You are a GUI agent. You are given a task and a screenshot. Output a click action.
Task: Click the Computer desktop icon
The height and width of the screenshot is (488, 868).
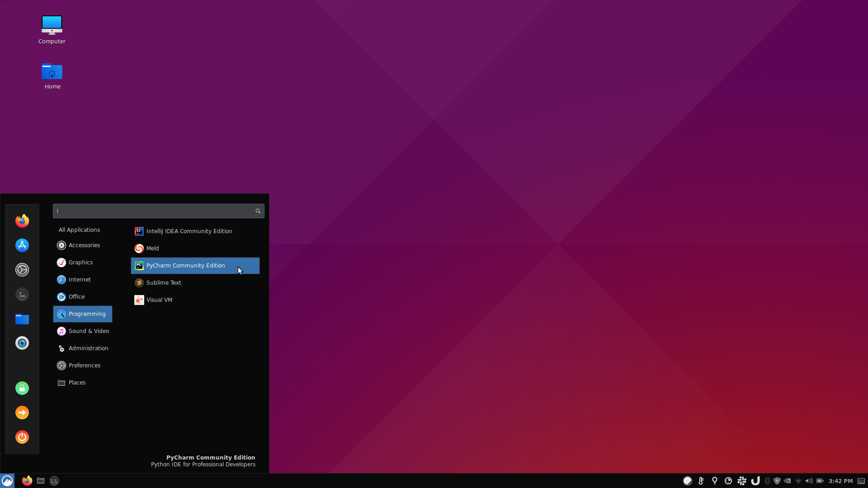click(x=52, y=29)
